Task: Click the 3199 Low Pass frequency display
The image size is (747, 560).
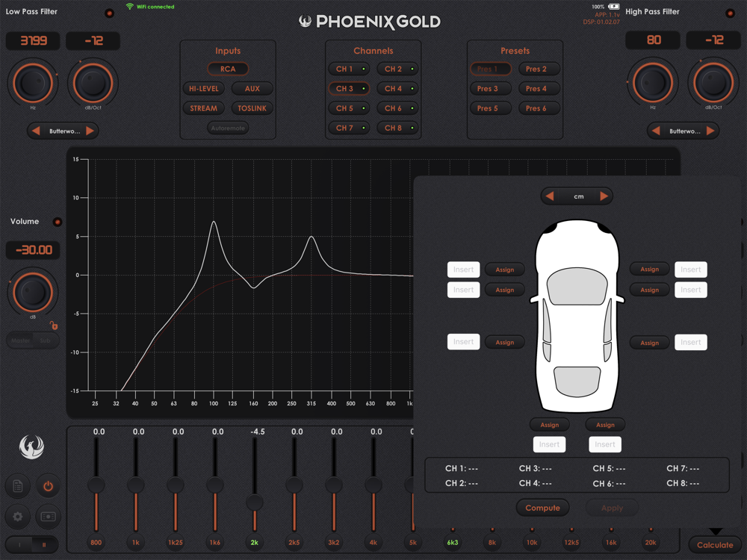Action: tap(33, 40)
